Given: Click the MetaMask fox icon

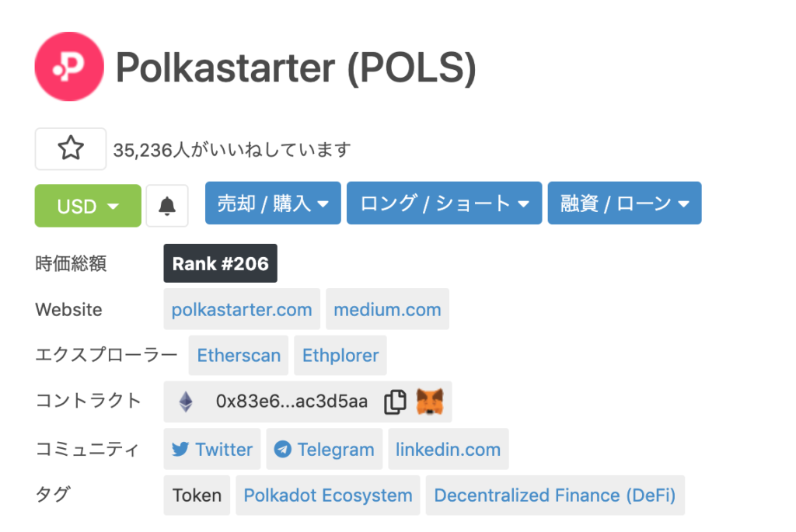Looking at the screenshot, I should (430, 402).
